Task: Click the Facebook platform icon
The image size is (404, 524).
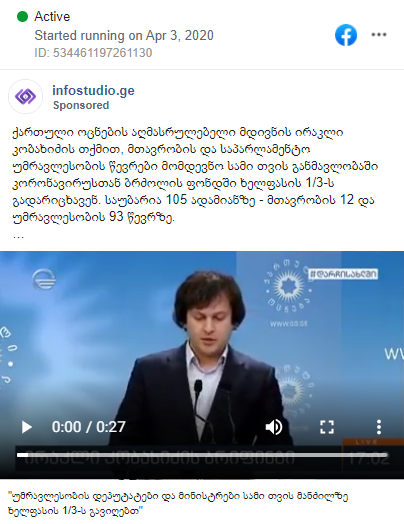Action: coord(346,35)
